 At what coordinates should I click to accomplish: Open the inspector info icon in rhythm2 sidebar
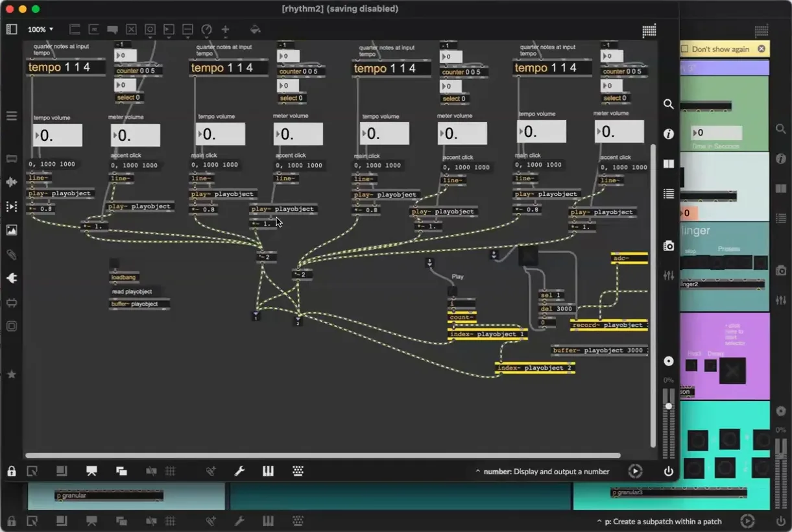669,134
